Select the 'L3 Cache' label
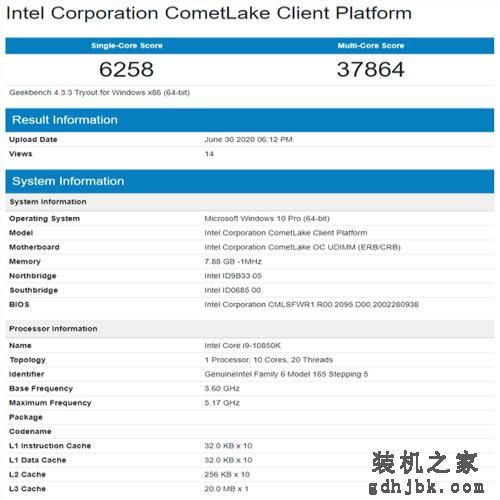 pyautogui.click(x=27, y=489)
